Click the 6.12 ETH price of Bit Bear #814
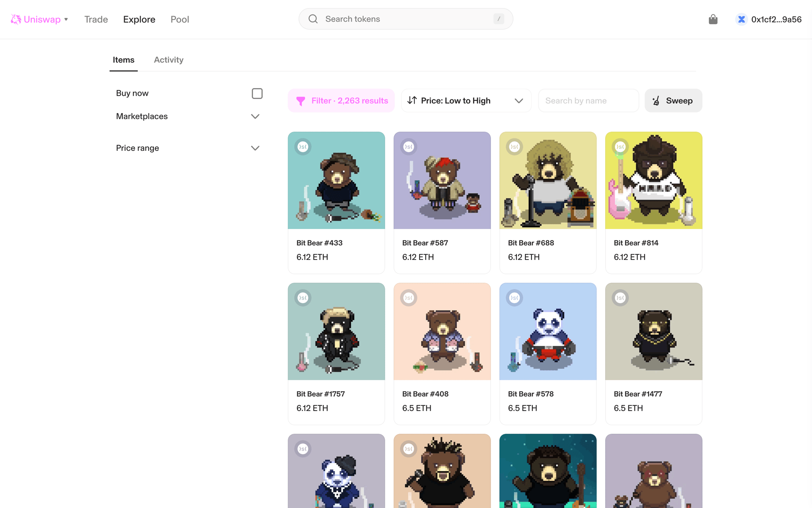This screenshot has width=812, height=508. coord(629,257)
